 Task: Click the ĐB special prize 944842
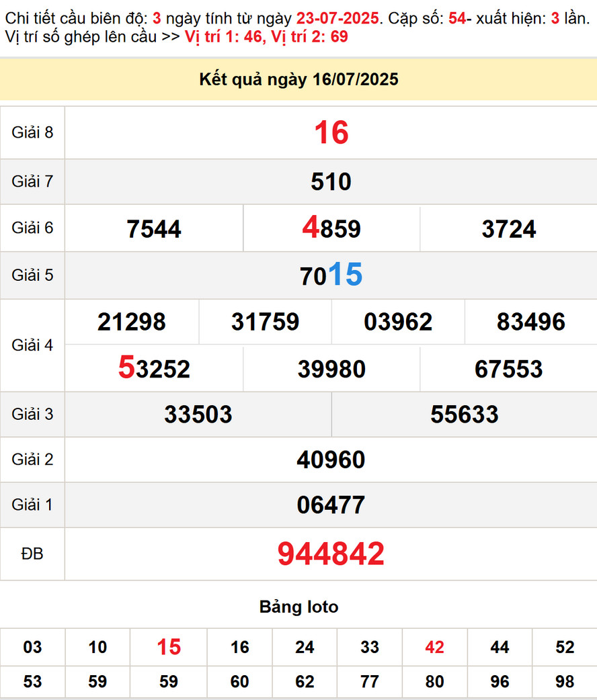pos(331,554)
